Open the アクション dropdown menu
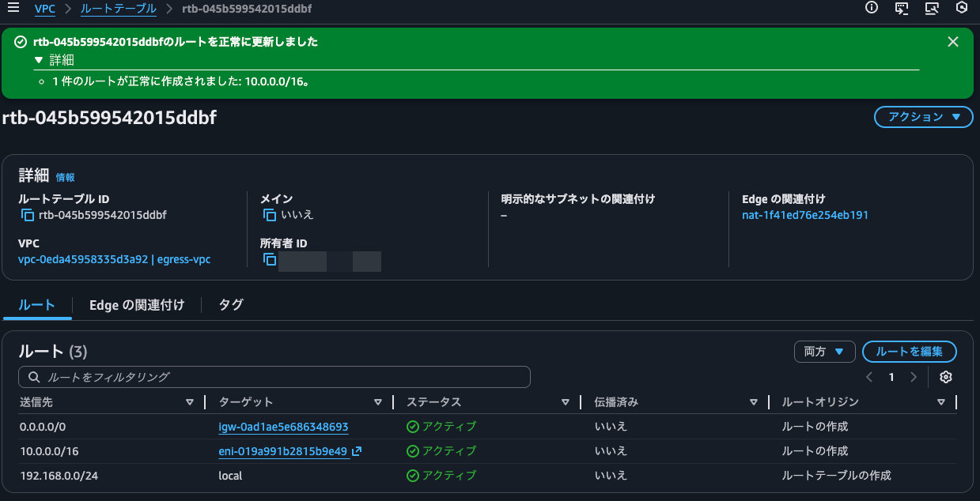Image resolution: width=980 pixels, height=501 pixels. (923, 117)
